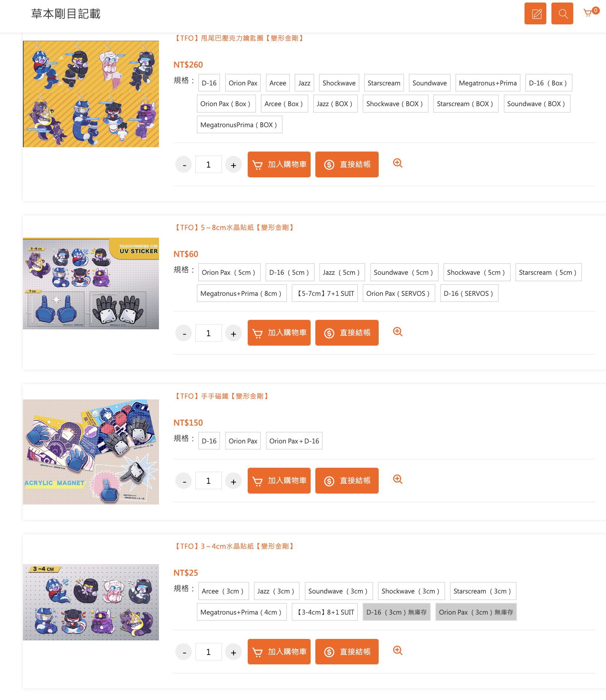Viewport: 606px width, 700px height.
Task: Open the search icon in header
Action: coord(562,13)
